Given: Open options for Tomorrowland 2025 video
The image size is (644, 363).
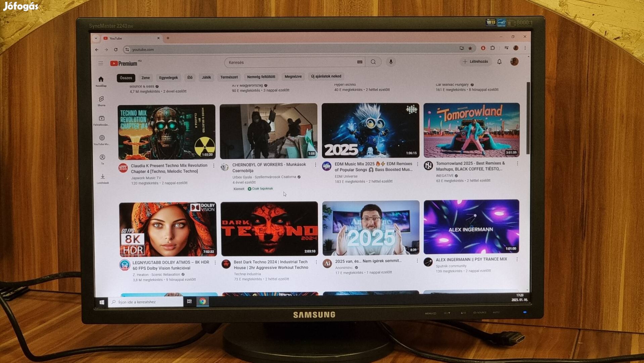Looking at the screenshot, I should coord(517,163).
